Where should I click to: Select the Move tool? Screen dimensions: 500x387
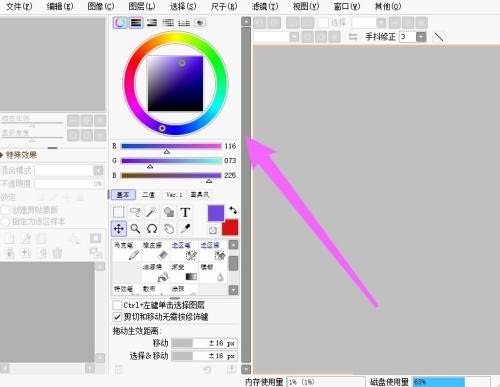point(119,229)
